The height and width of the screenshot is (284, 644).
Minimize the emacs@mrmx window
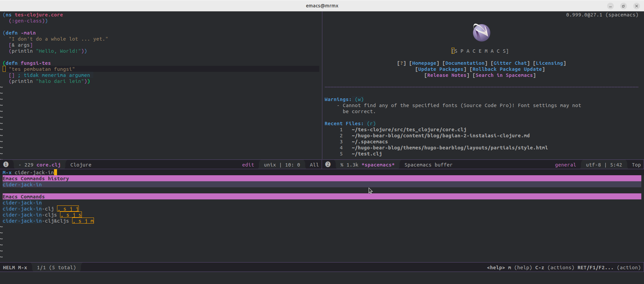(610, 6)
